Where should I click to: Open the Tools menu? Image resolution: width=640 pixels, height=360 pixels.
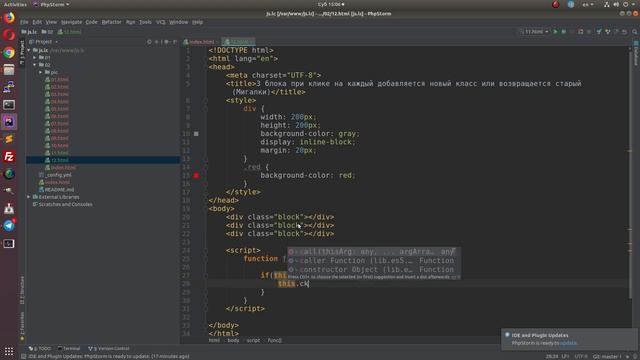pos(145,22)
